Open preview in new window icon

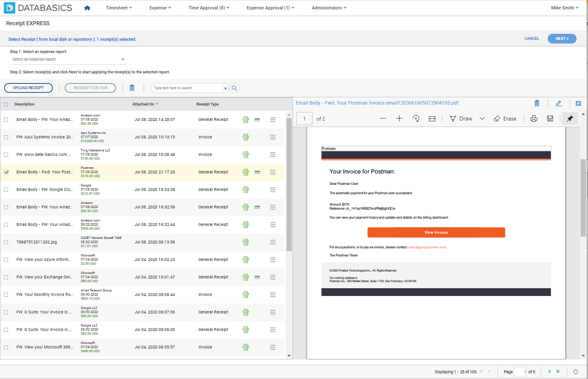point(578,103)
